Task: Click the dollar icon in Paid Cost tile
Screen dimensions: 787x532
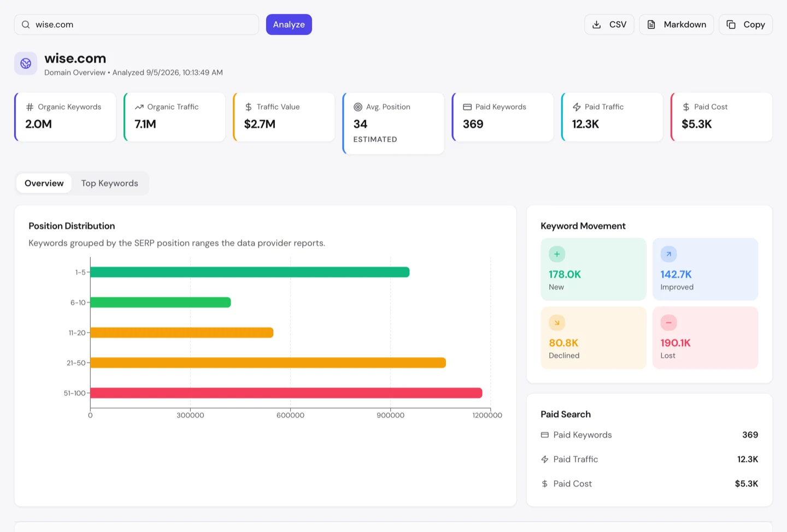Action: pyautogui.click(x=686, y=107)
